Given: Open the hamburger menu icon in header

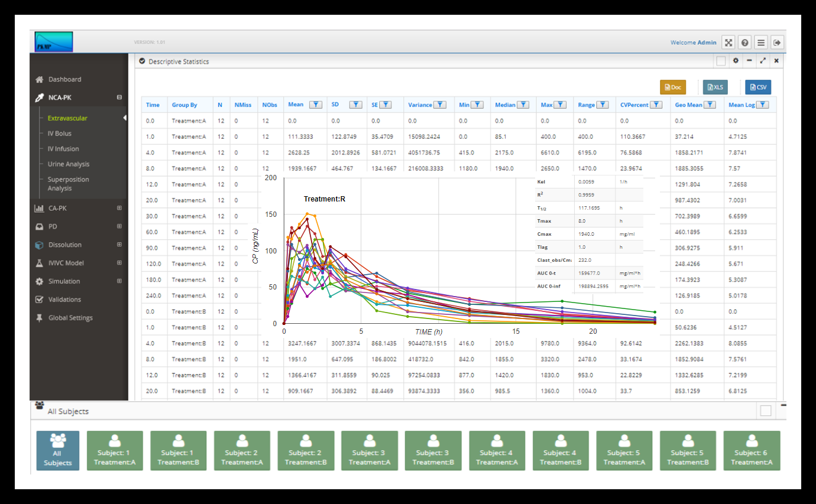Looking at the screenshot, I should (x=761, y=43).
